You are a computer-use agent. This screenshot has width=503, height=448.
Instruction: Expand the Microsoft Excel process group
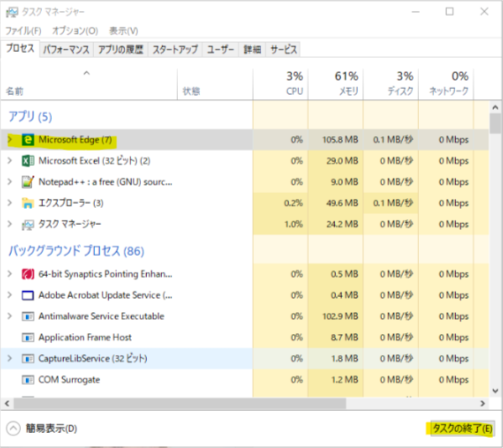[x=9, y=160]
